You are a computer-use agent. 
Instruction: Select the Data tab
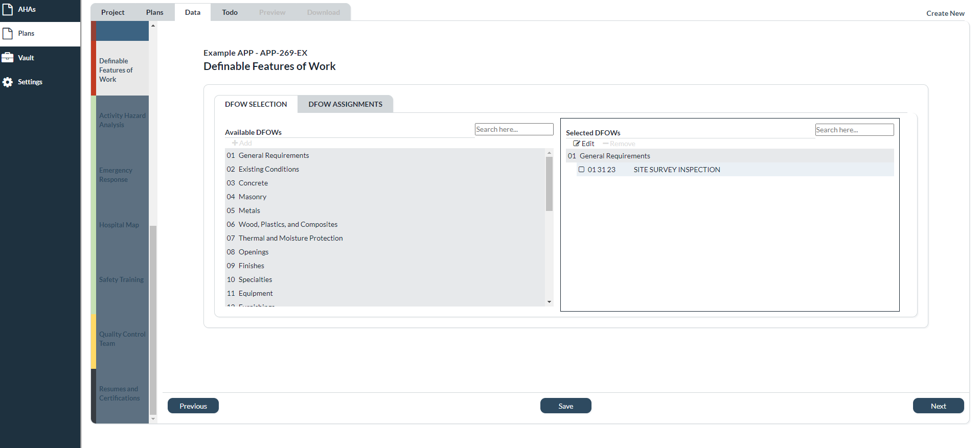tap(193, 12)
